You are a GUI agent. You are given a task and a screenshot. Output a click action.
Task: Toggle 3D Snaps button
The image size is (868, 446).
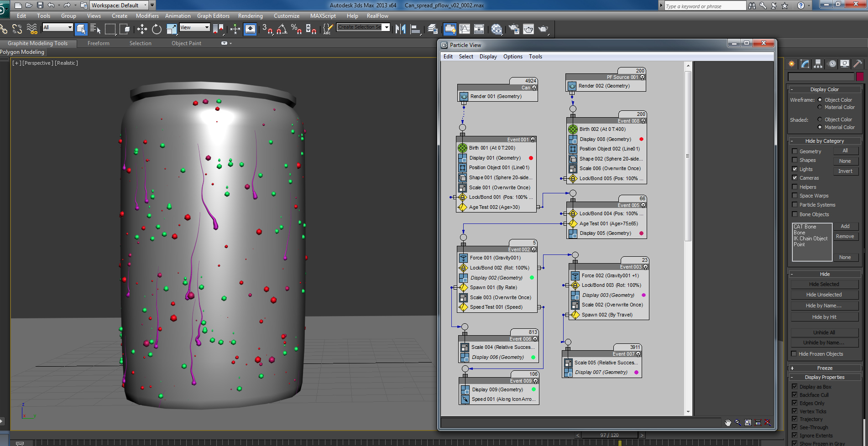(267, 29)
